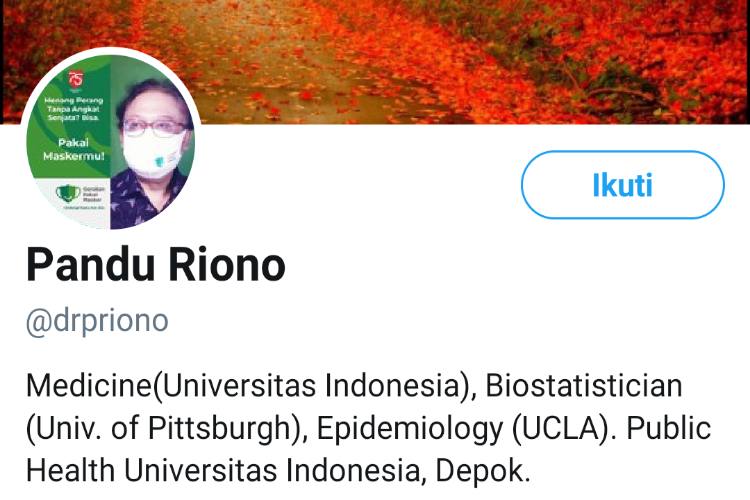This screenshot has height=500, width=750.
Task: Click 'Depok.' at the end of bio
Action: 483,471
